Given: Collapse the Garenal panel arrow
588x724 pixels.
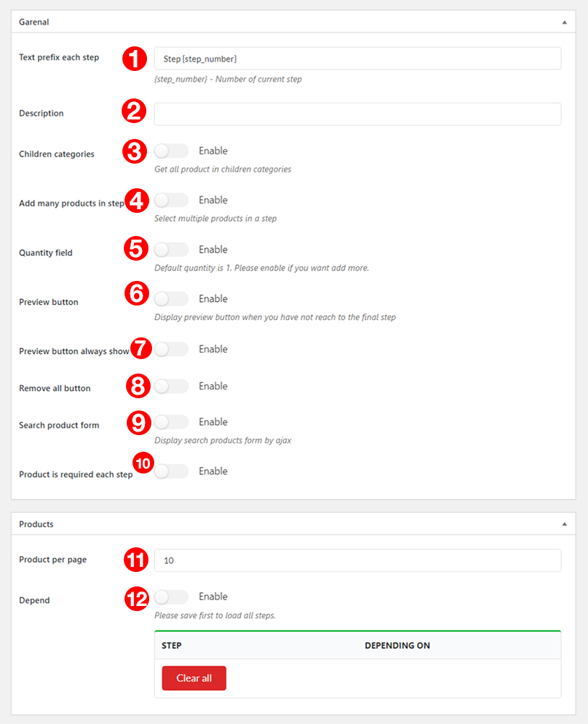Looking at the screenshot, I should click(x=564, y=22).
